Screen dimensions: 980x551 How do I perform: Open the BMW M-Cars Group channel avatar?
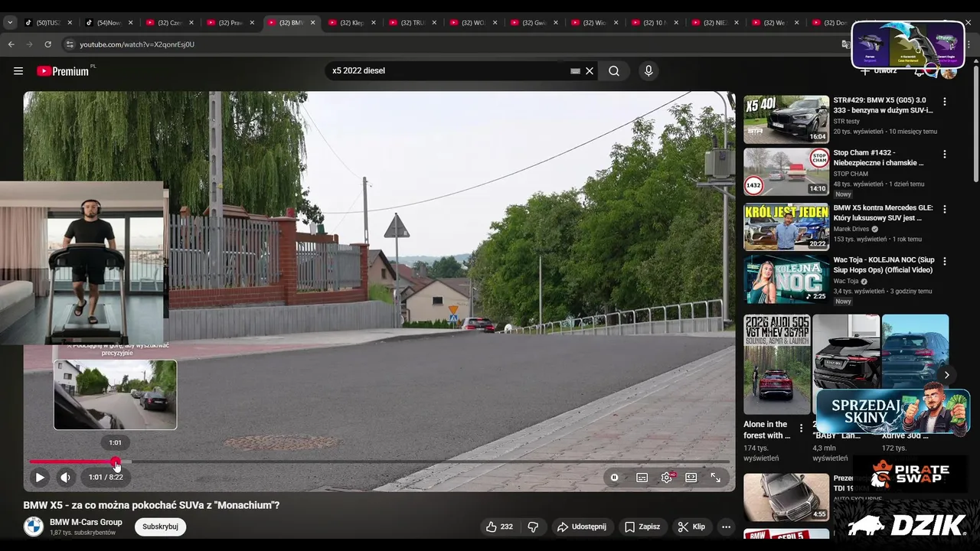click(34, 527)
